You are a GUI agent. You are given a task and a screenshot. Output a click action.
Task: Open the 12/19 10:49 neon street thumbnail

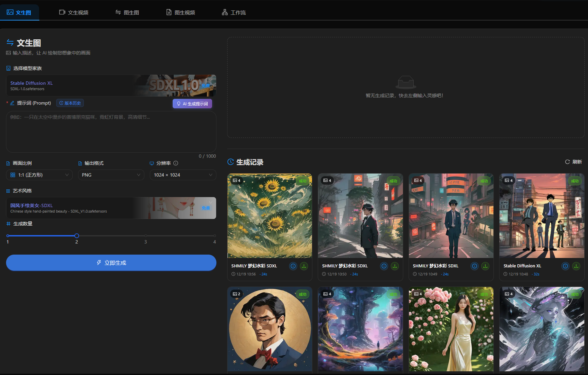tap(451, 216)
